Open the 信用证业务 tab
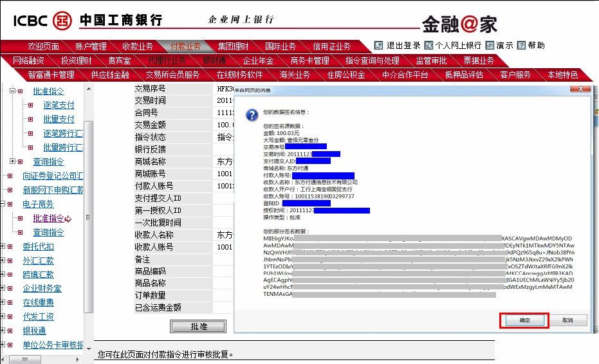This screenshot has height=364, width=599. pos(331,46)
